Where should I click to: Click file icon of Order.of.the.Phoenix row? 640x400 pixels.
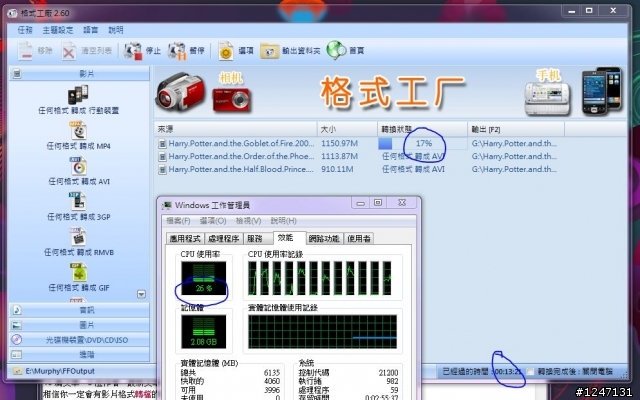[x=162, y=156]
